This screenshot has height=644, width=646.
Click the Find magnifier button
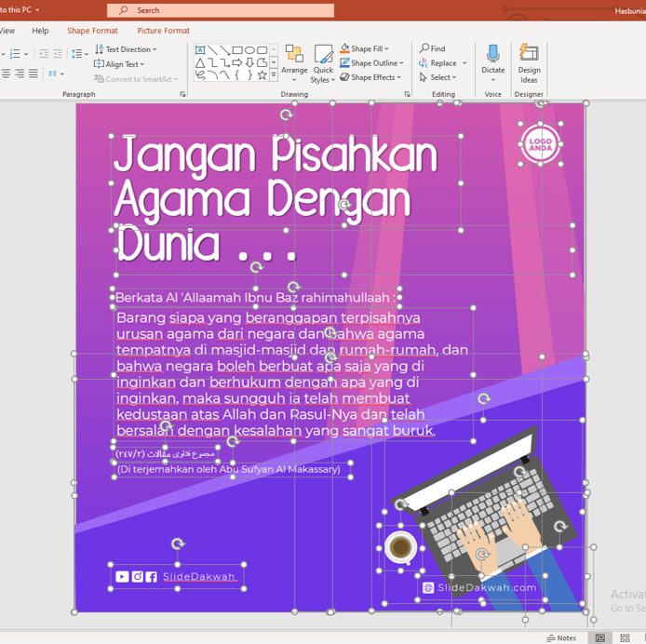[x=432, y=48]
